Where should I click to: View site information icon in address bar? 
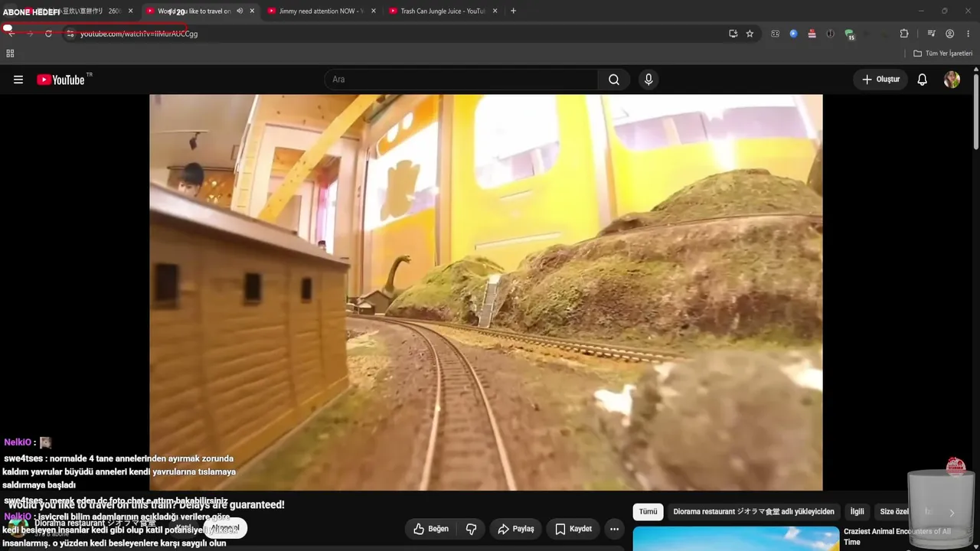pyautogui.click(x=70, y=34)
